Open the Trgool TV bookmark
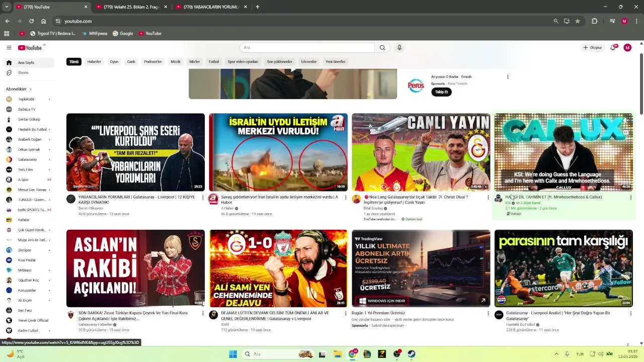644x362 pixels. (x=53, y=34)
